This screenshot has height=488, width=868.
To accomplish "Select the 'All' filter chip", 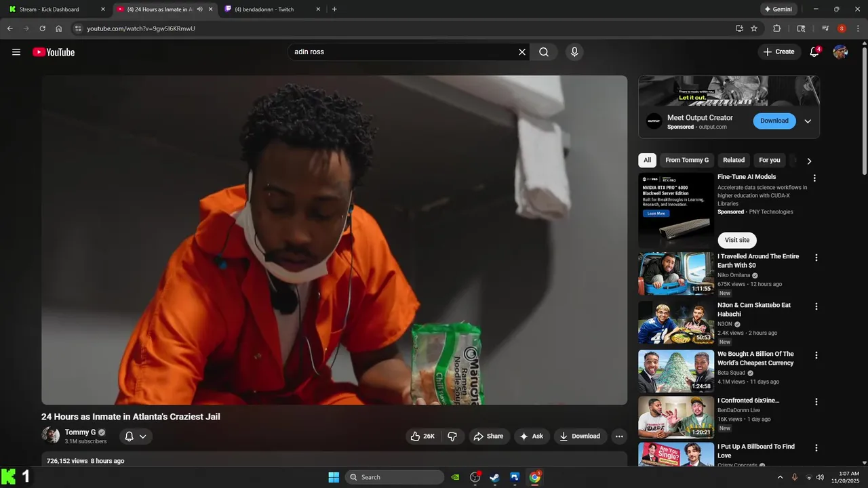I will (x=647, y=160).
